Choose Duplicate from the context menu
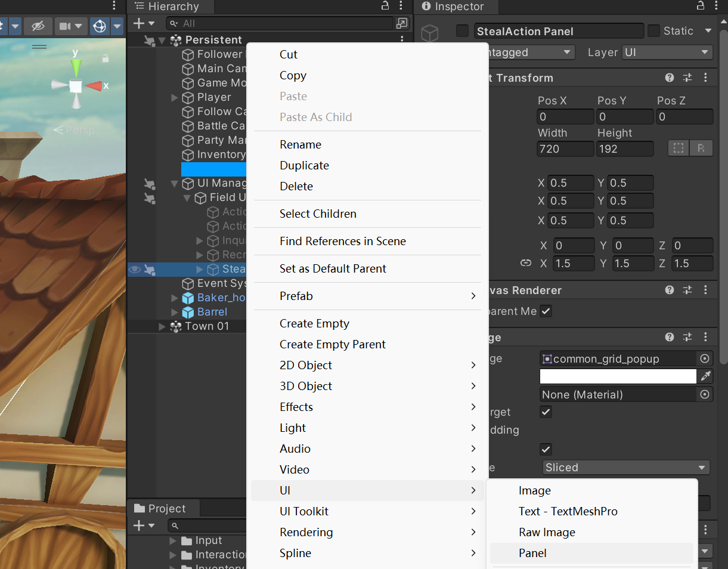 pos(304,165)
